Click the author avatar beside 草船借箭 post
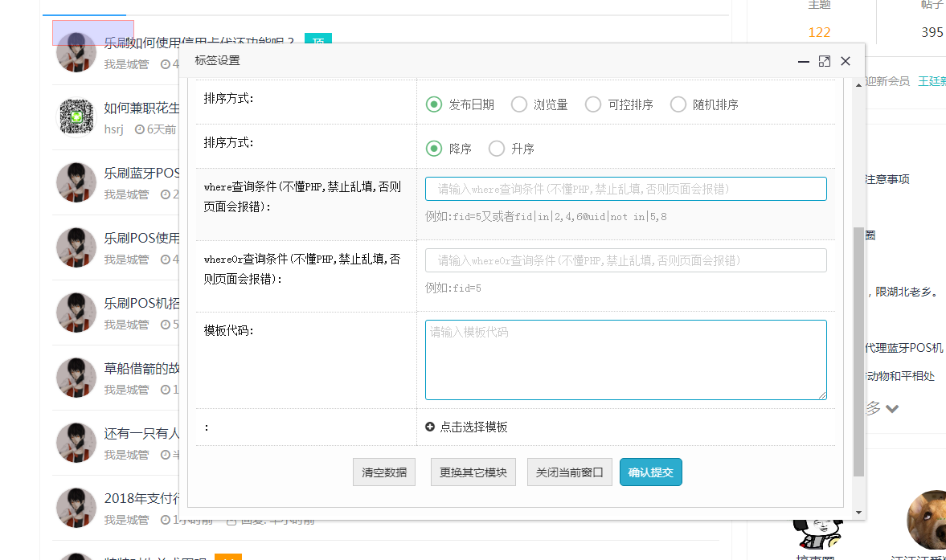Viewport: 946px width, 560px height. click(x=76, y=378)
